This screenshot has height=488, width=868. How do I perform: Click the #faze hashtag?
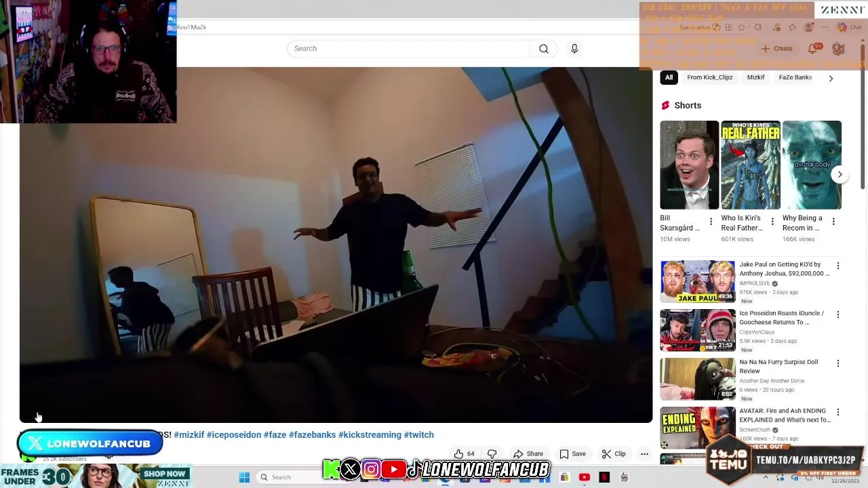click(x=275, y=435)
